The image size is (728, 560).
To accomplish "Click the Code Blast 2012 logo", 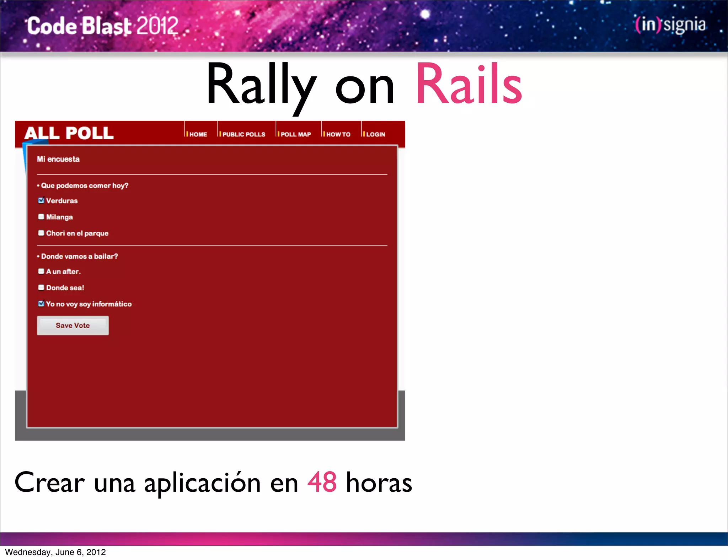I will click(x=103, y=26).
